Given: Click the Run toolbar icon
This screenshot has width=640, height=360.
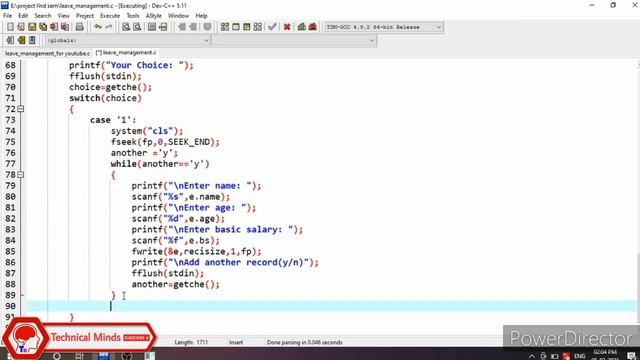Looking at the screenshot, I should [236, 27].
